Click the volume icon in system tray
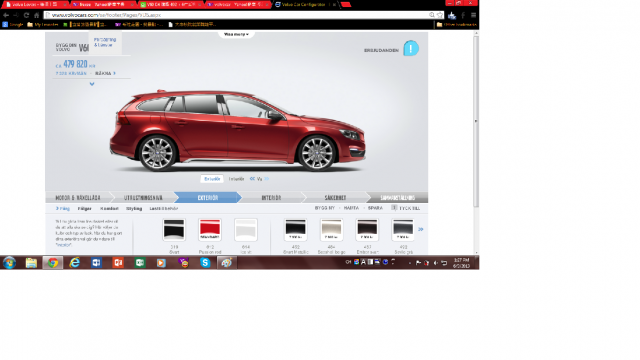640x360 pixels. [x=436, y=263]
